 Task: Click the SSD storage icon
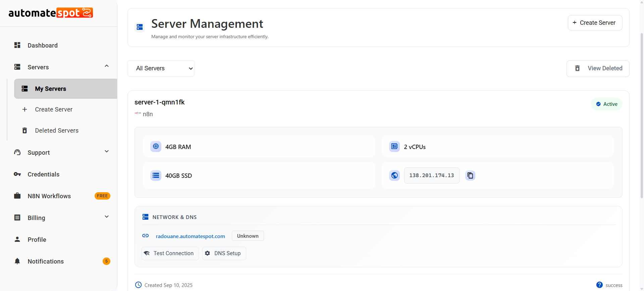coord(156,175)
